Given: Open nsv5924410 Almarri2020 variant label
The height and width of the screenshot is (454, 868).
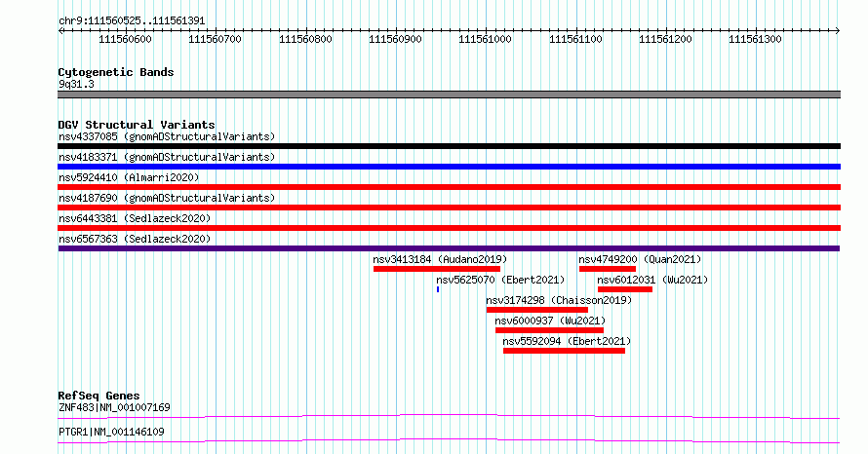Looking at the screenshot, I should point(129,177).
